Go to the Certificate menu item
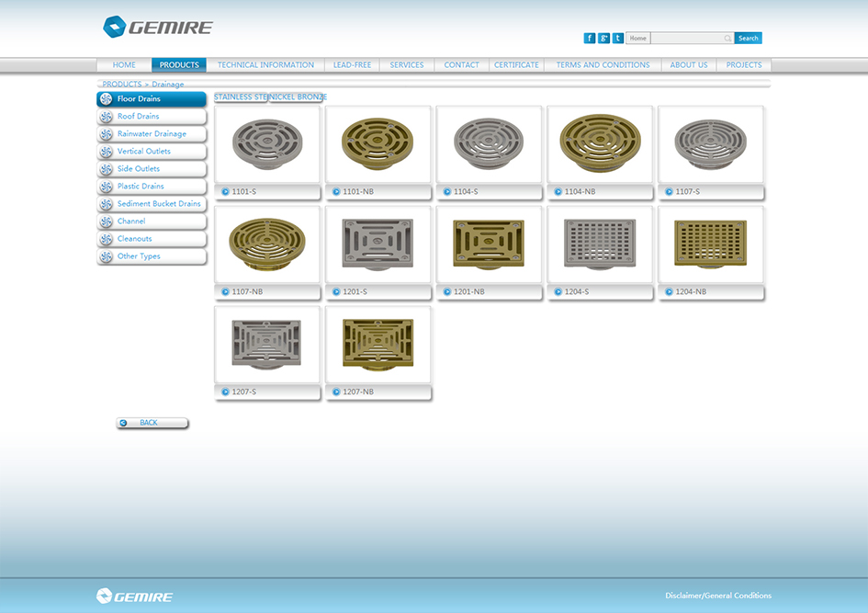 [516, 65]
